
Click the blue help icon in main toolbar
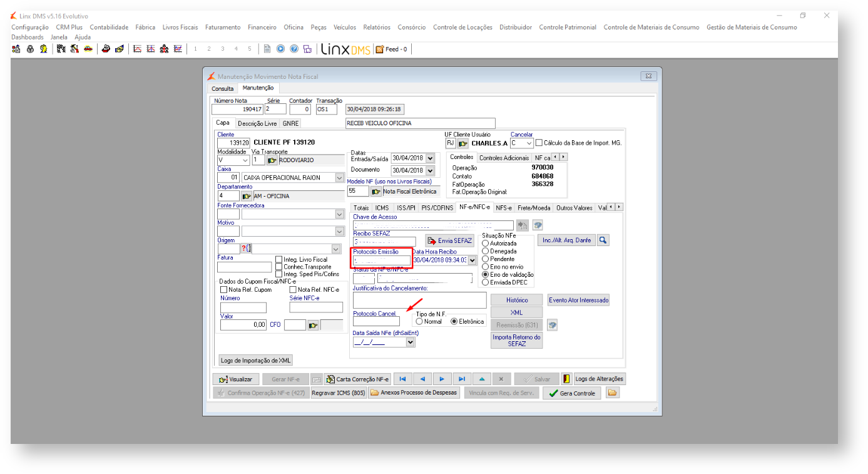point(294,49)
